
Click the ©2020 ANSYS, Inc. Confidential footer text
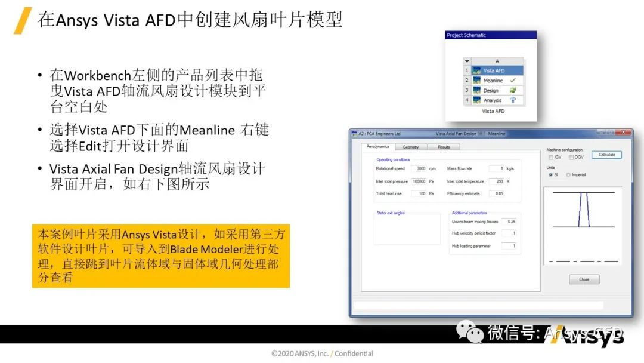[322, 353]
